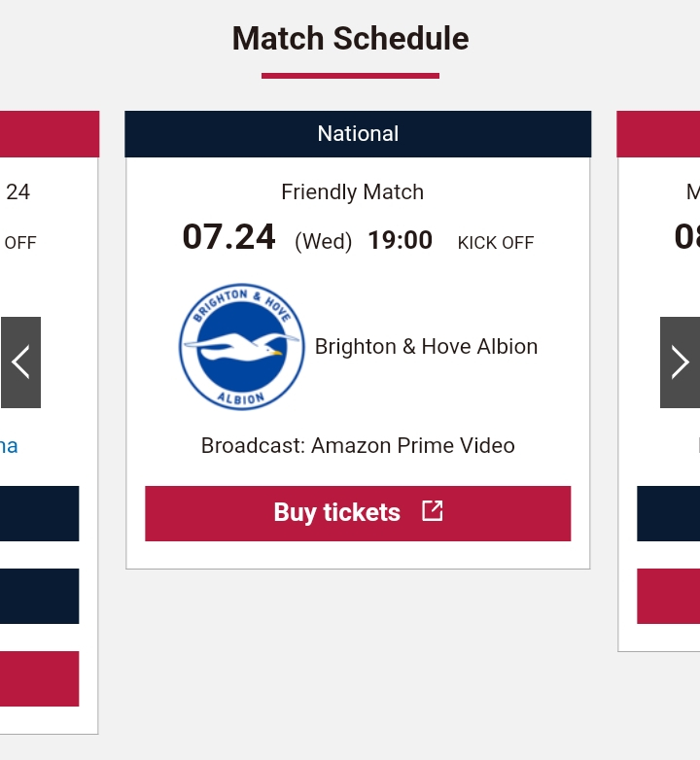The width and height of the screenshot is (700, 760).
Task: Click the external link icon on Buy tickets
Action: 433,511
